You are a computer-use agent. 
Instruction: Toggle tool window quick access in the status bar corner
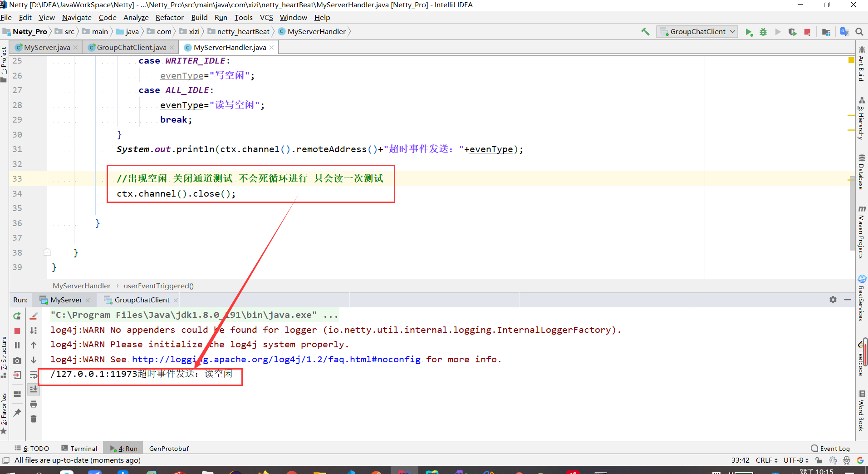coord(6,460)
